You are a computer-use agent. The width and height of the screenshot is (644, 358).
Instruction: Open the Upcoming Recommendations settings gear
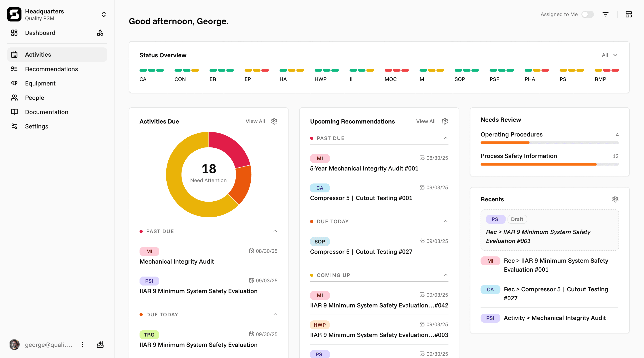click(445, 121)
